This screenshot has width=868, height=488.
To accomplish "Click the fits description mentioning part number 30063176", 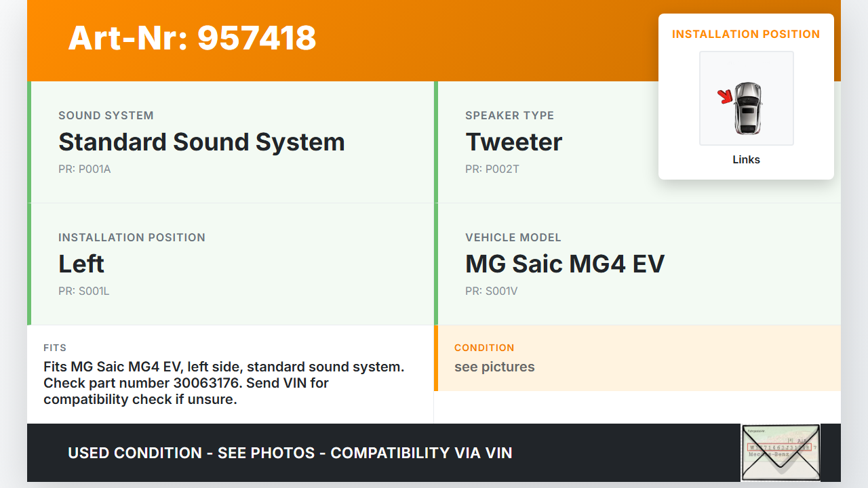I will coord(224,383).
